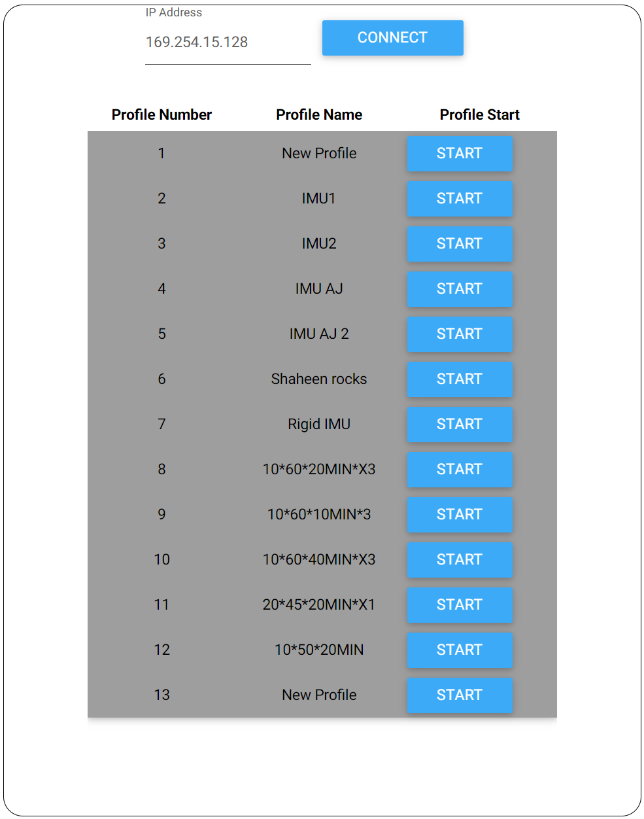Viewport: 644px width, 819px height.
Task: Start profile 2 named IMU1
Action: 459,199
